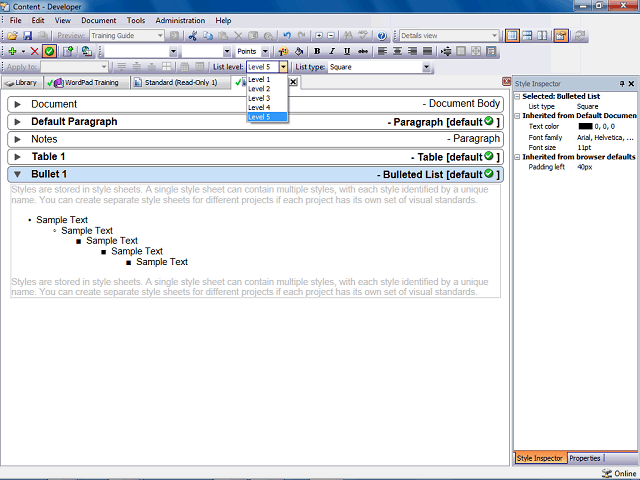Screen dimensions: 640x480
Task: Open the Edit menu
Action: (38, 20)
